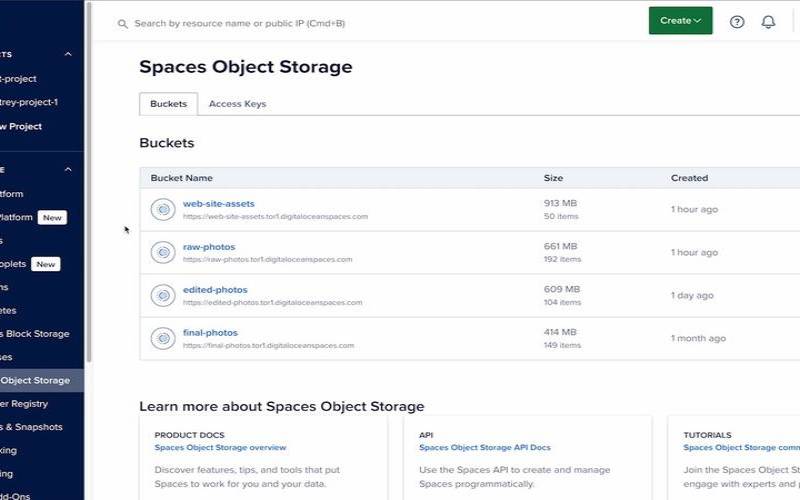Image resolution: width=800 pixels, height=500 pixels.
Task: Click the final-photos bucket icon
Action: click(x=163, y=338)
